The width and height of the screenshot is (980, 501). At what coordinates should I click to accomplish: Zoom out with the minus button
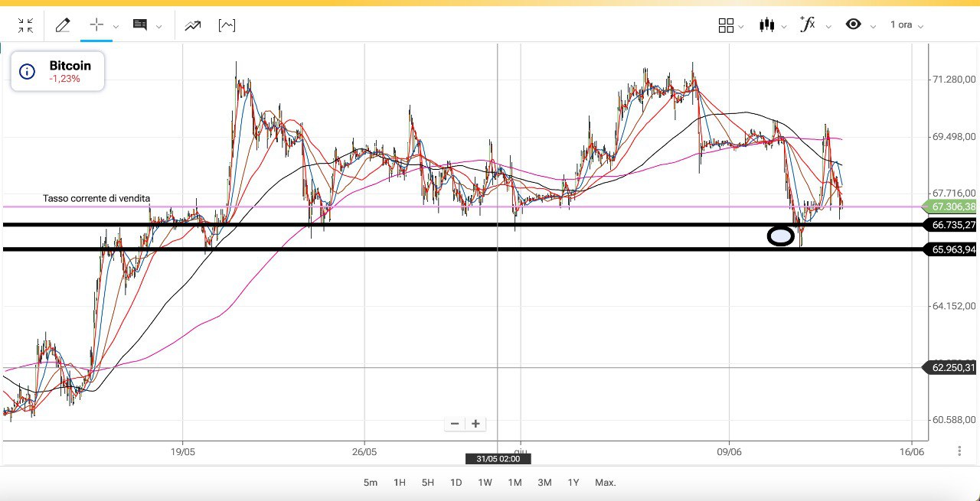[455, 424]
